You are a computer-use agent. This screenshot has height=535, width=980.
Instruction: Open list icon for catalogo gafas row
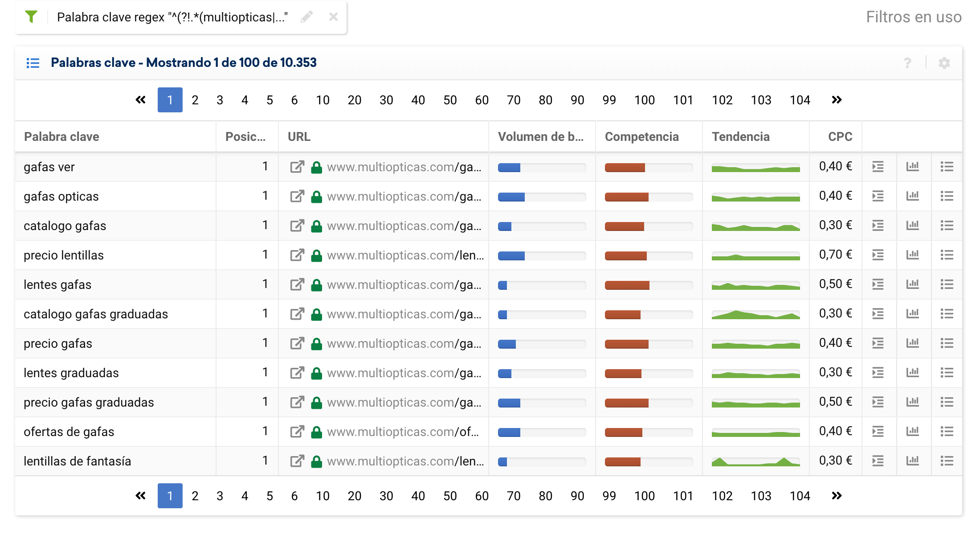947,226
